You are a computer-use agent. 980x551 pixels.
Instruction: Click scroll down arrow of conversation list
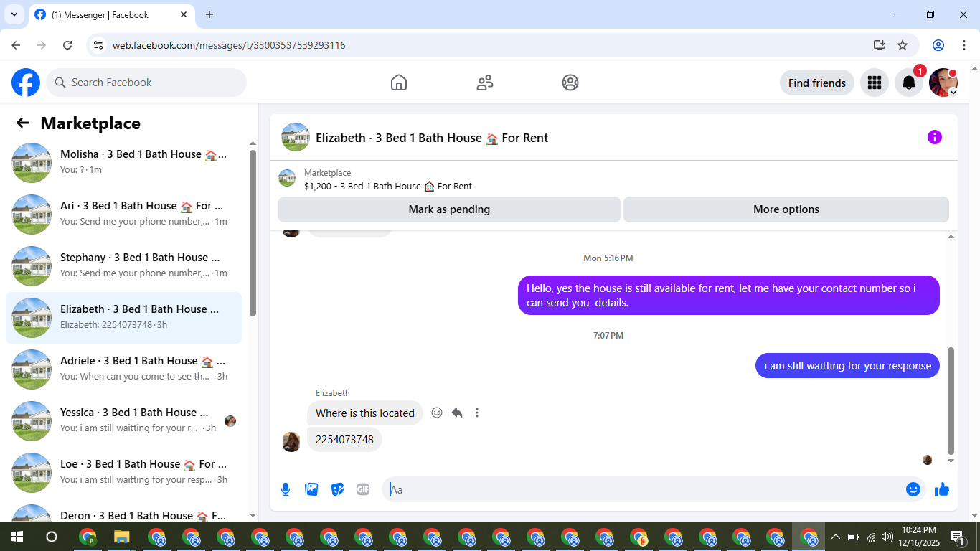253,515
